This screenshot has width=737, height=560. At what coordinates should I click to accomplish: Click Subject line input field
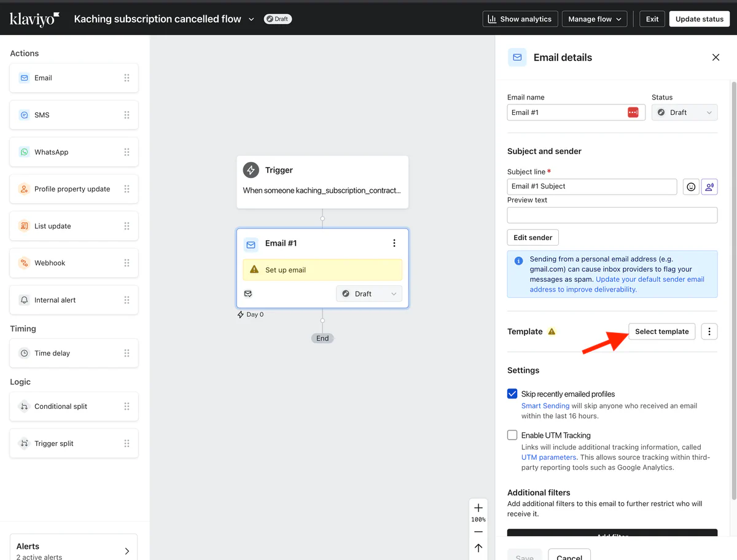click(592, 187)
